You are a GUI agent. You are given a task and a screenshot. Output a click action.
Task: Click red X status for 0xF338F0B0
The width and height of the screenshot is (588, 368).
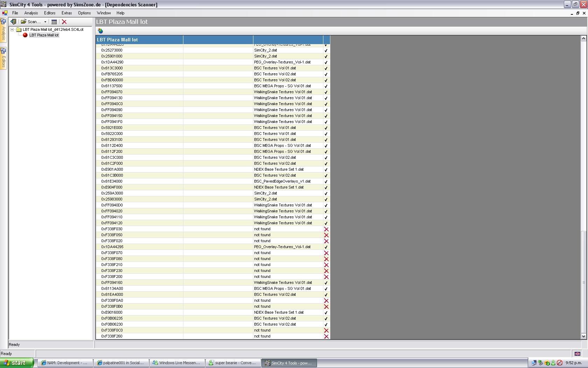326,307
